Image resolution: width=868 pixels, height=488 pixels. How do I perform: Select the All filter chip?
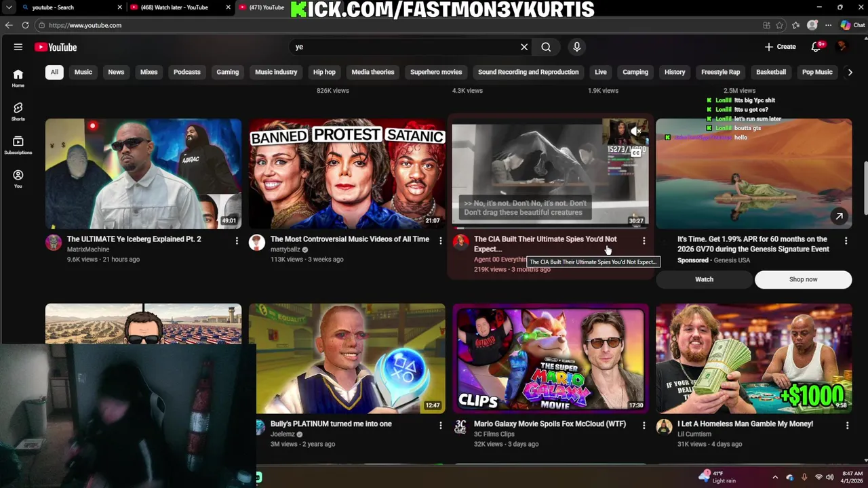point(54,72)
